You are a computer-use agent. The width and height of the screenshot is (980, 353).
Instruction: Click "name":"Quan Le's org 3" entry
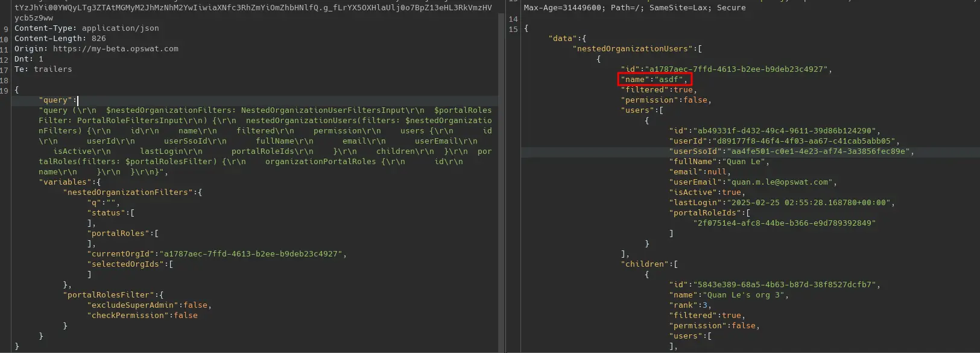(x=729, y=295)
